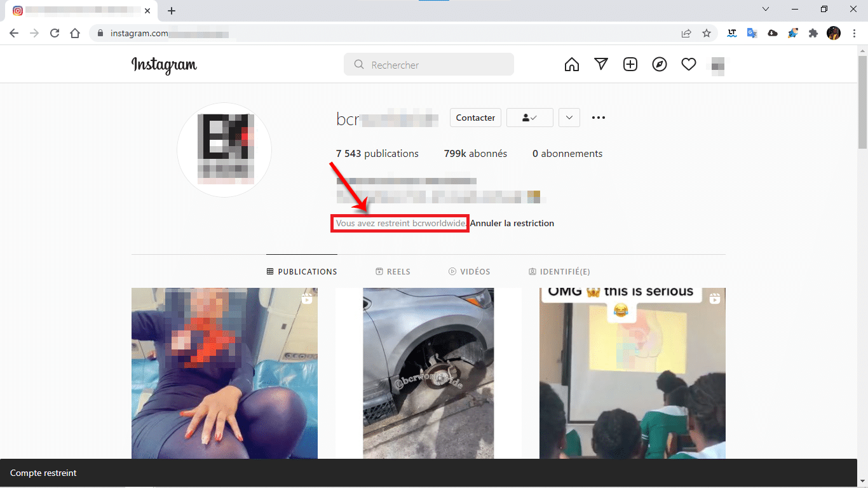
Task: View the 7 543 publications count
Action: 377,154
